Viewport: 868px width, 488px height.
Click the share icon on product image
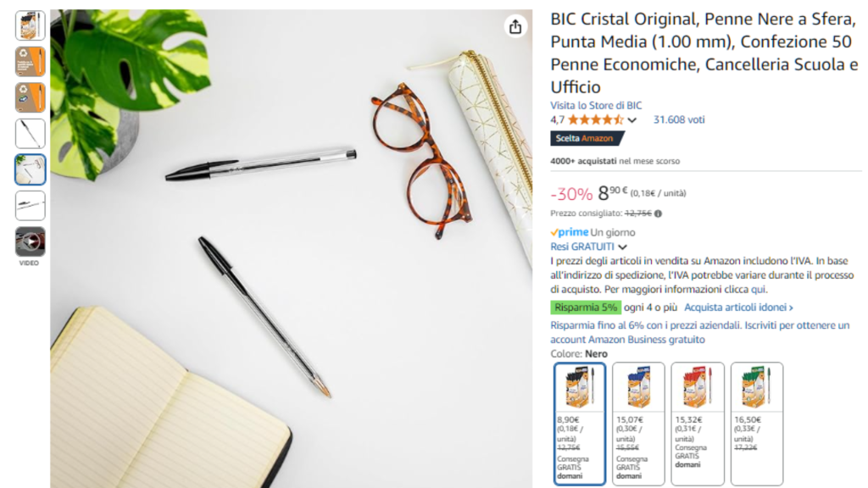[x=515, y=26]
